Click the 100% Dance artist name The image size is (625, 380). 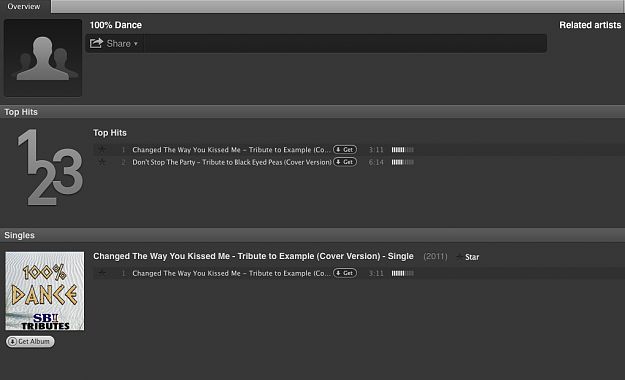(x=116, y=25)
